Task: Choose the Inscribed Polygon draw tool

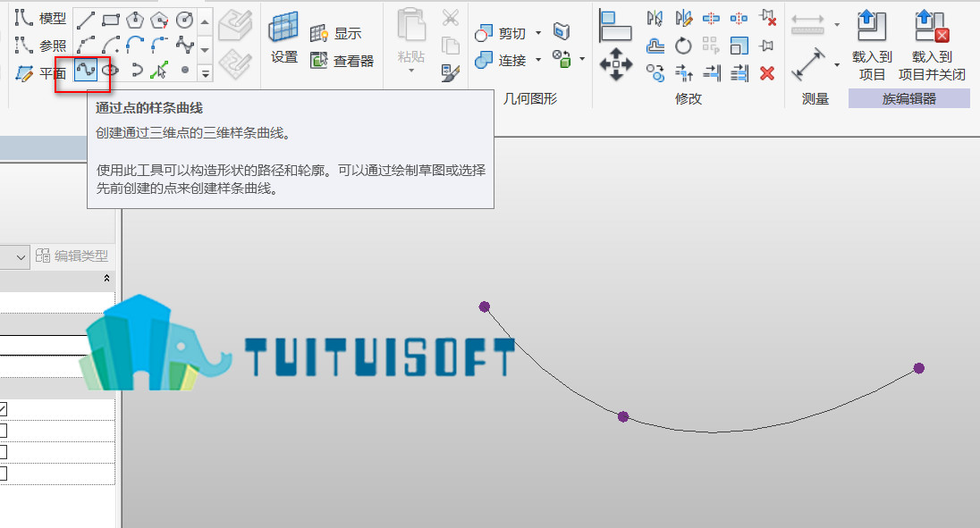Action: pyautogui.click(x=135, y=20)
